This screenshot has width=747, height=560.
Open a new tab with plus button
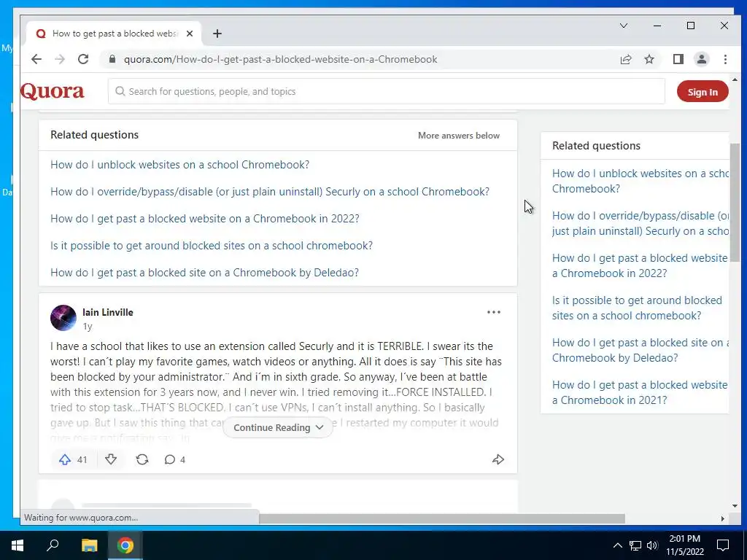(217, 34)
